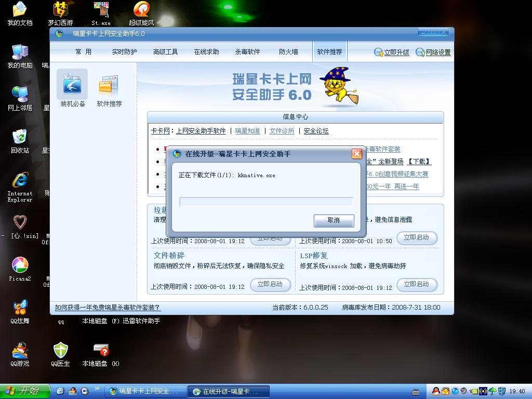Click green umbrella tray icon
The height and width of the screenshot is (399, 532).
[493, 392]
